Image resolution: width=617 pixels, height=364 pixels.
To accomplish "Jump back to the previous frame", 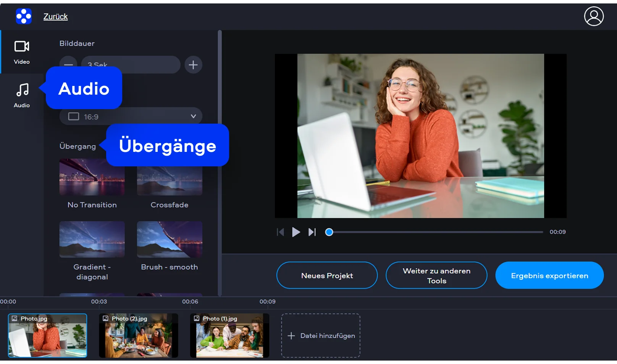I will point(280,232).
